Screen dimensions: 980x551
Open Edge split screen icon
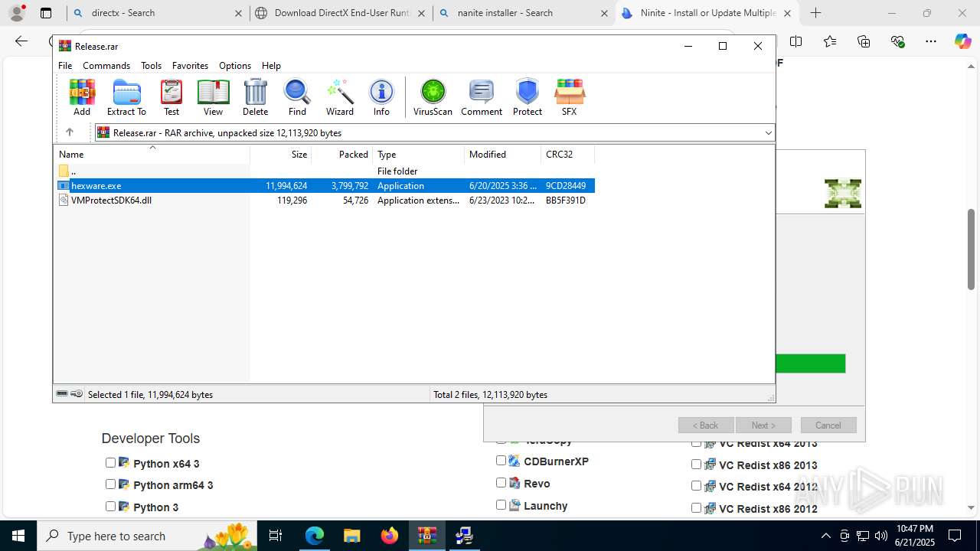click(795, 41)
